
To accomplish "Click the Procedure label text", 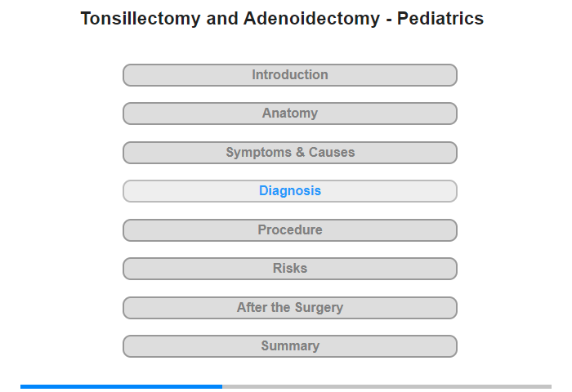I will pyautogui.click(x=290, y=229).
